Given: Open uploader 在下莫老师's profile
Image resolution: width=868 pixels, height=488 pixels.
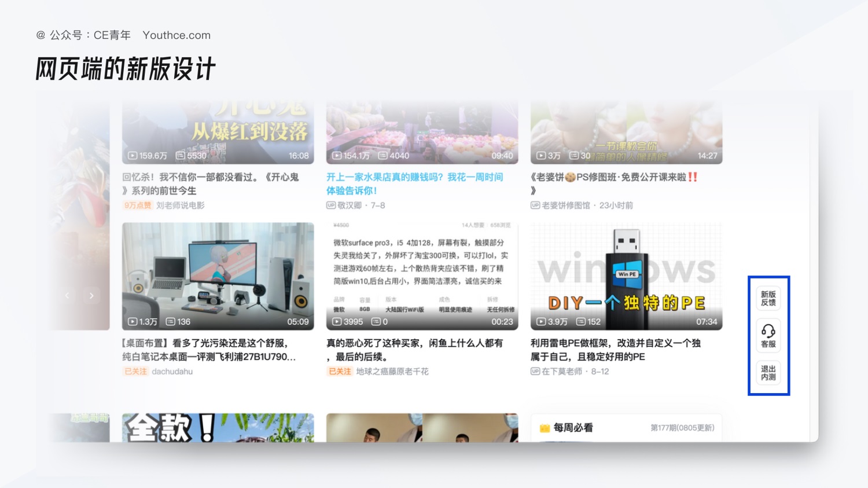Looking at the screenshot, I should [x=561, y=372].
